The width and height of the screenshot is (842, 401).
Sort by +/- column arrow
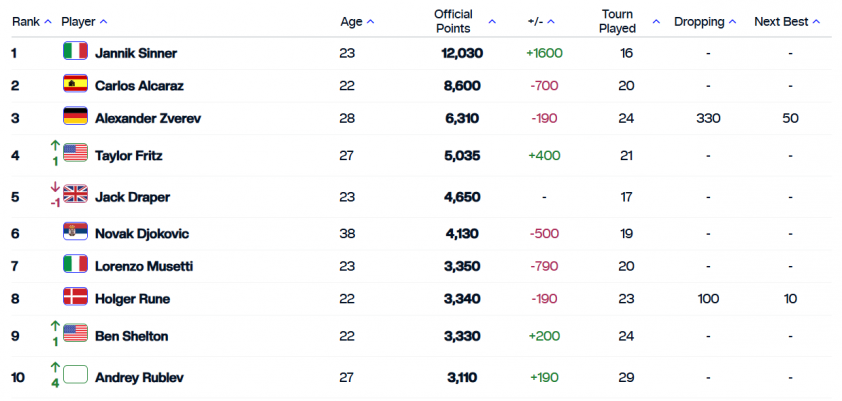(550, 21)
